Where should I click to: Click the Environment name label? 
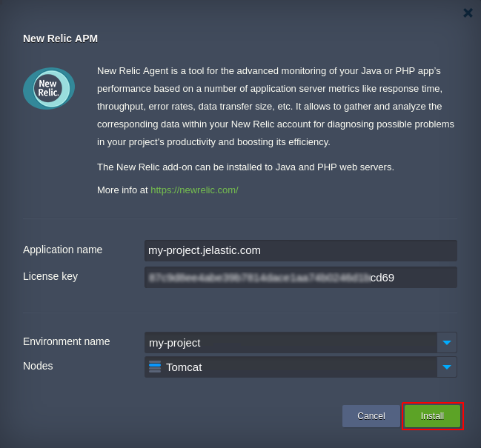pyautogui.click(x=66, y=341)
